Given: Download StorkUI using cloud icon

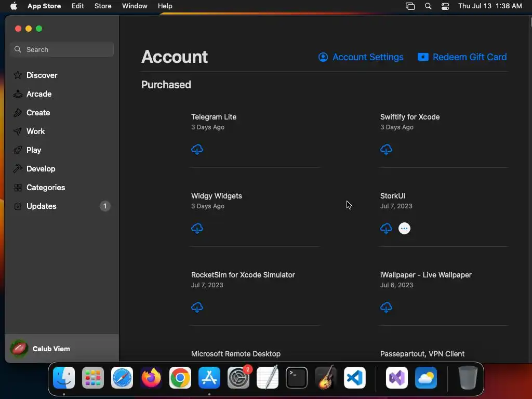Looking at the screenshot, I should pos(386,229).
